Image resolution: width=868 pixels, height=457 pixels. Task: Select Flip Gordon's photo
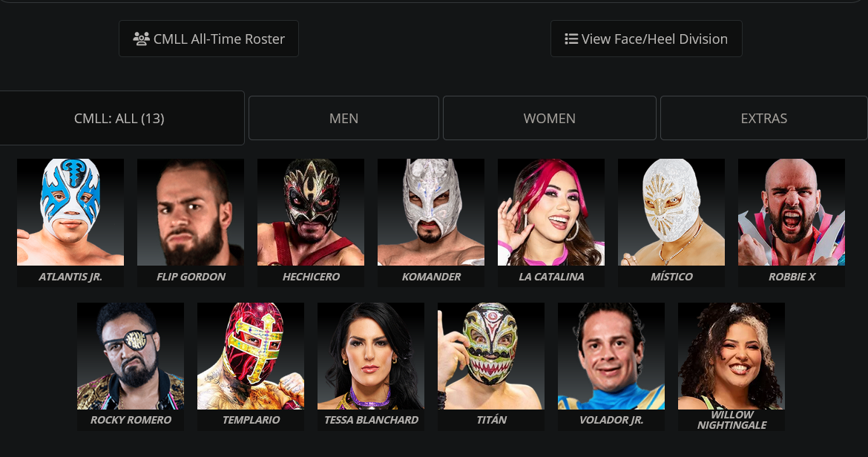click(x=191, y=212)
